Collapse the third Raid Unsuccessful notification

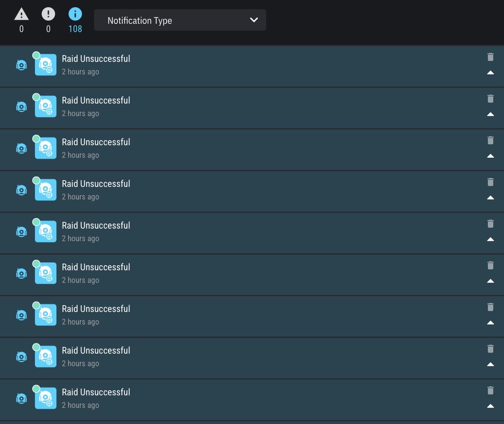(490, 156)
